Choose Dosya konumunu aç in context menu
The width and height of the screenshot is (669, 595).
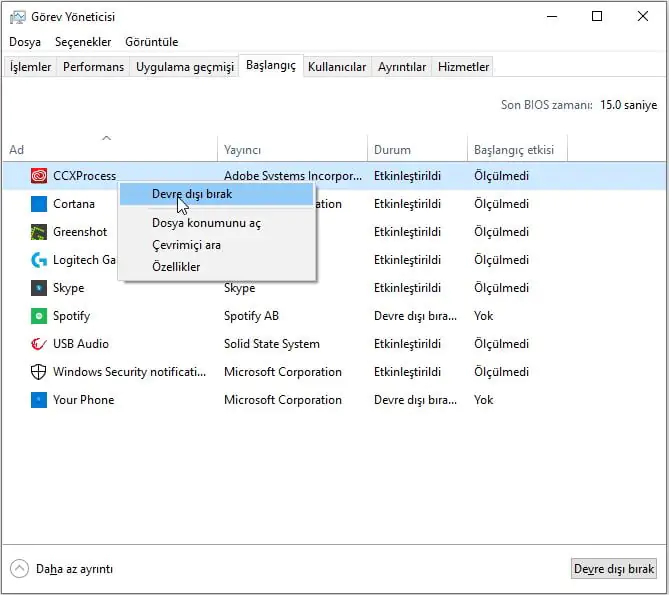point(216,223)
